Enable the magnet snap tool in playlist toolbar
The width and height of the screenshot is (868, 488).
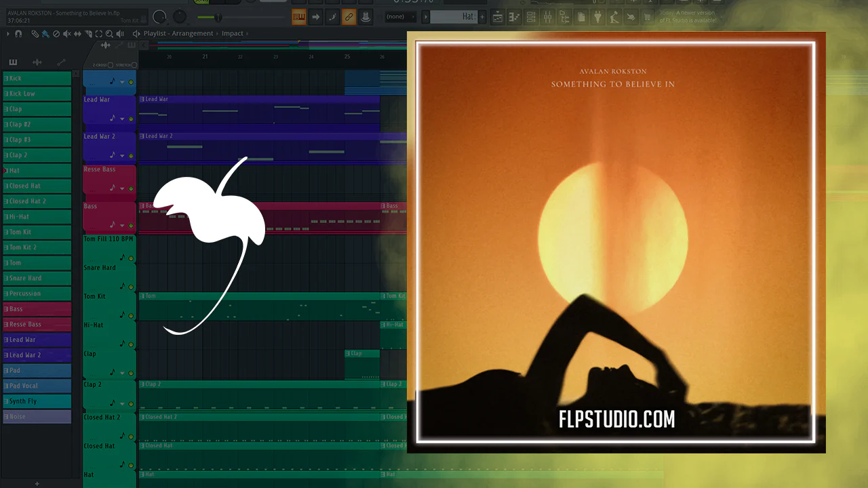(x=18, y=33)
